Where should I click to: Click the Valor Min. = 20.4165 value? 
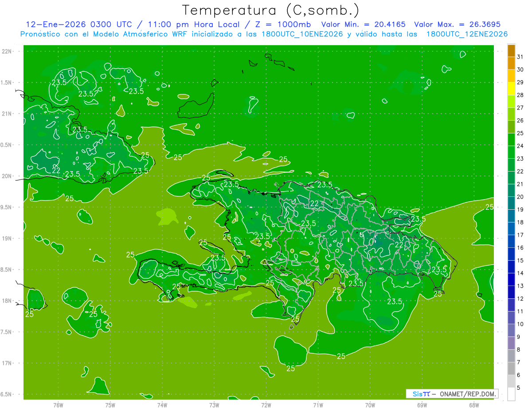363,24
